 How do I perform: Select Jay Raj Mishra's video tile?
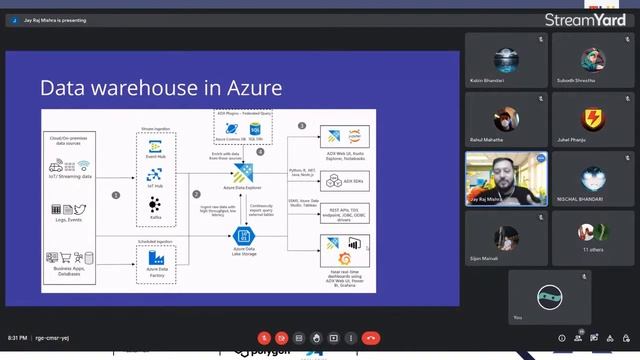tap(506, 179)
